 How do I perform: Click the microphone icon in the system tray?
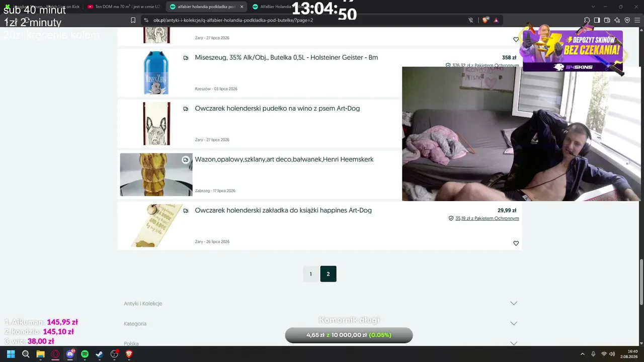coord(593,354)
